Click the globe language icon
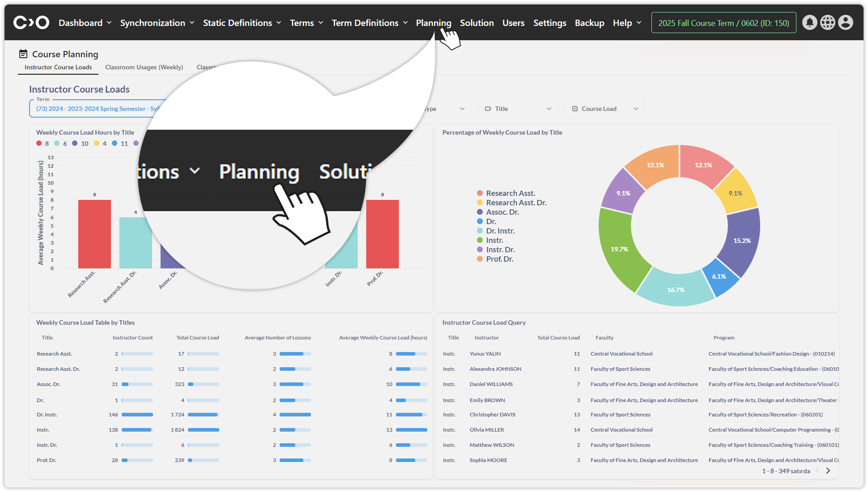 pos(827,22)
